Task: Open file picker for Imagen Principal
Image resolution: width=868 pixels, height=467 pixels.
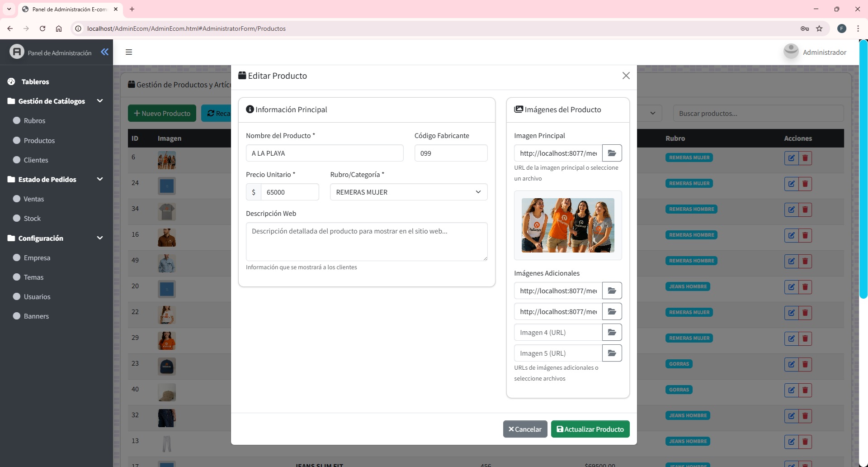Action: 612,153
